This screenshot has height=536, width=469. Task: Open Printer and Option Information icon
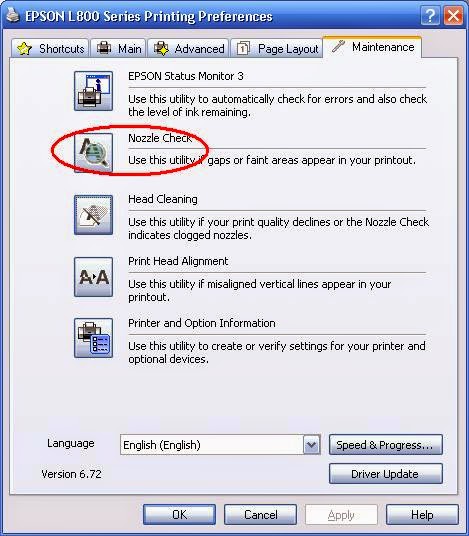(93, 338)
